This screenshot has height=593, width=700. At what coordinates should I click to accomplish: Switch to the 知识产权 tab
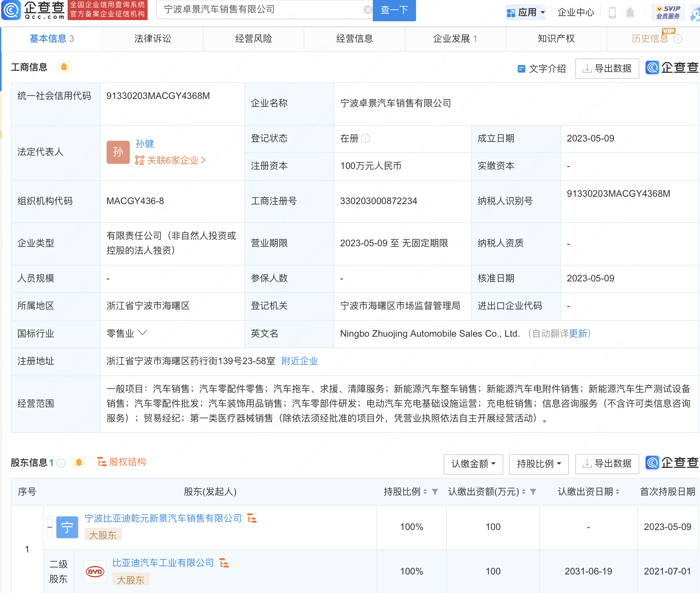(x=556, y=39)
